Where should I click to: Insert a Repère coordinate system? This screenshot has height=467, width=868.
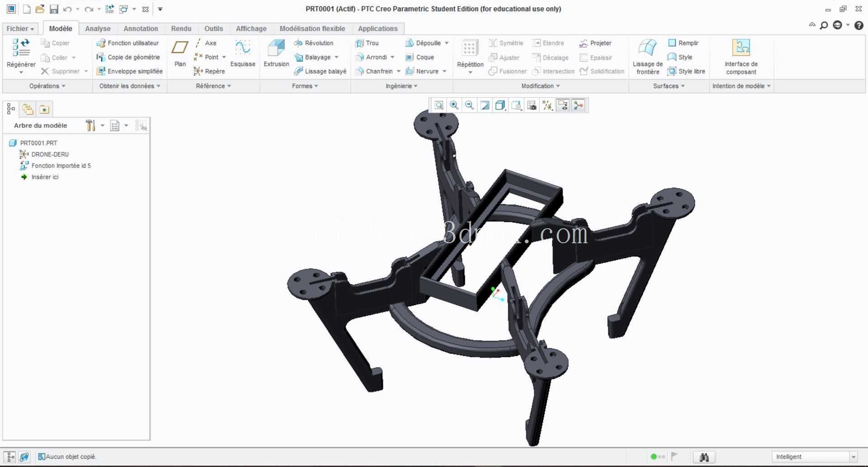coord(209,71)
